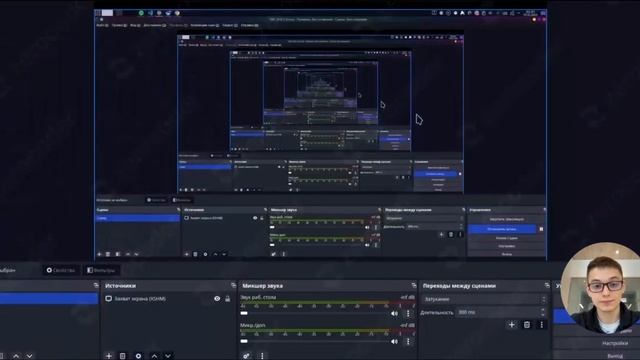Open Док-панели menu in the preview's menu bar
This screenshot has width=640, height=360.
tap(155, 25)
